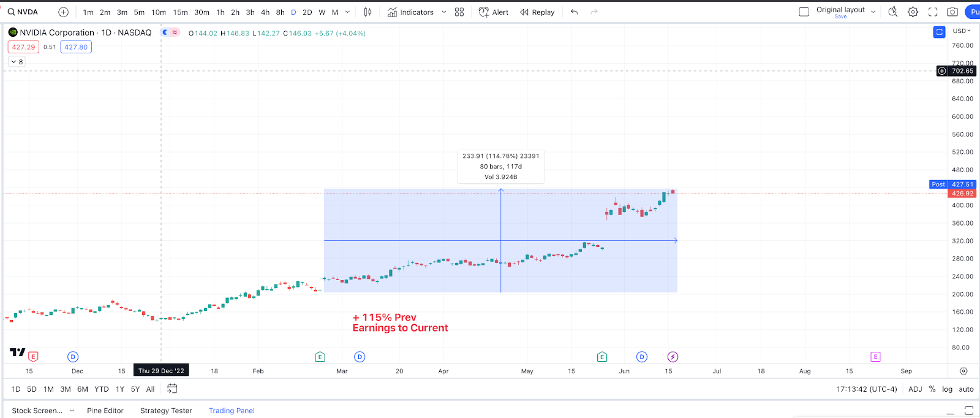Open timezone menu 17:13:42 (UTC-4)

[867, 389]
